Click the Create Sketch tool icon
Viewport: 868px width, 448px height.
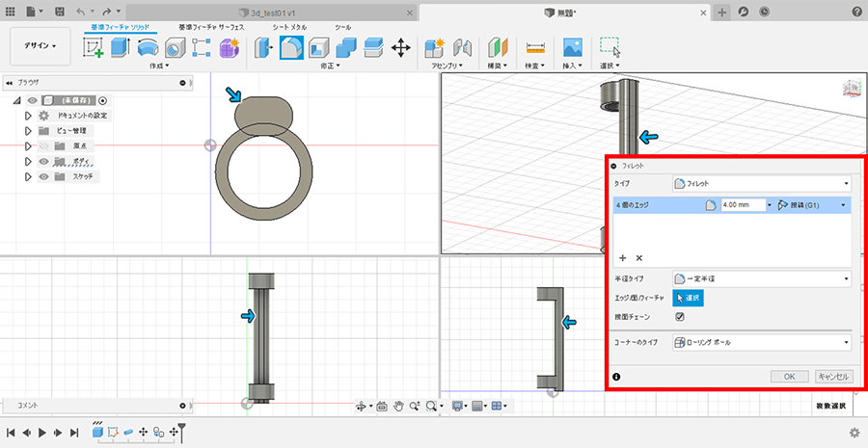coord(94,47)
